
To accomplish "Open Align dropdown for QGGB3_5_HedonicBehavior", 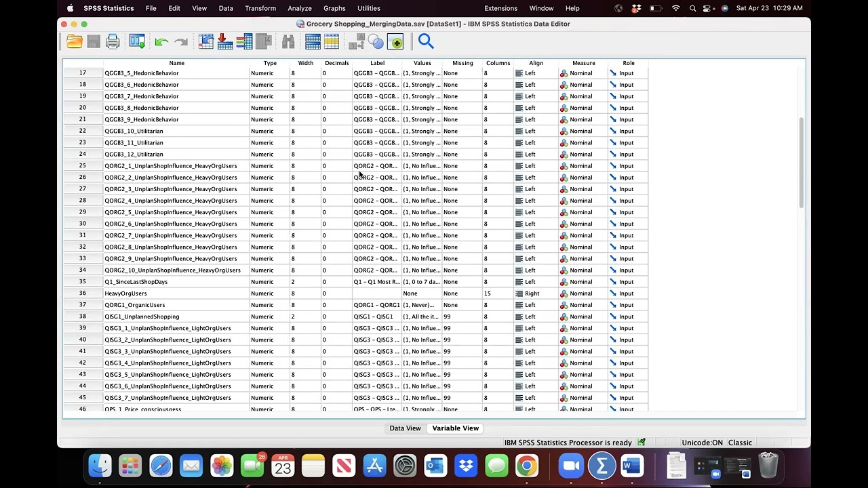I will (x=536, y=73).
